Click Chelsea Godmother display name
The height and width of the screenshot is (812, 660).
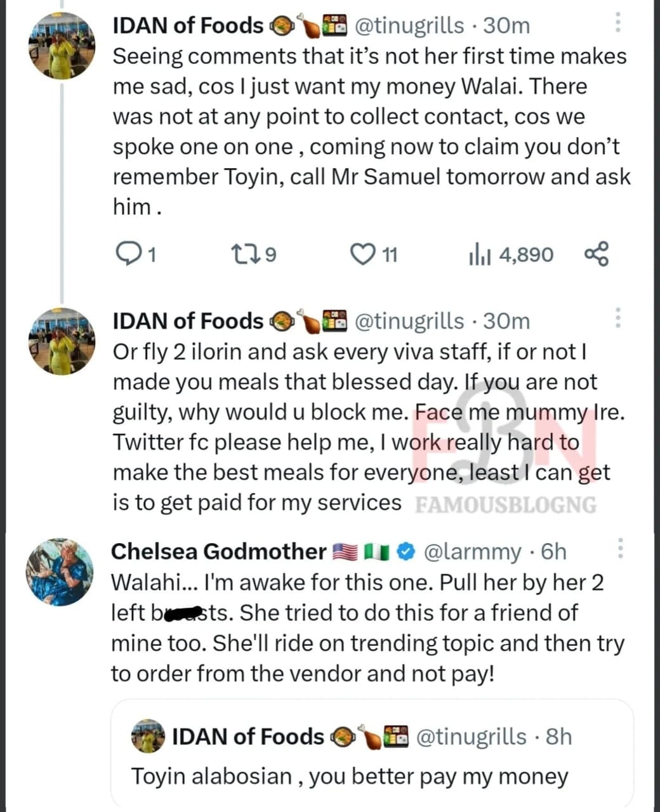(218, 552)
